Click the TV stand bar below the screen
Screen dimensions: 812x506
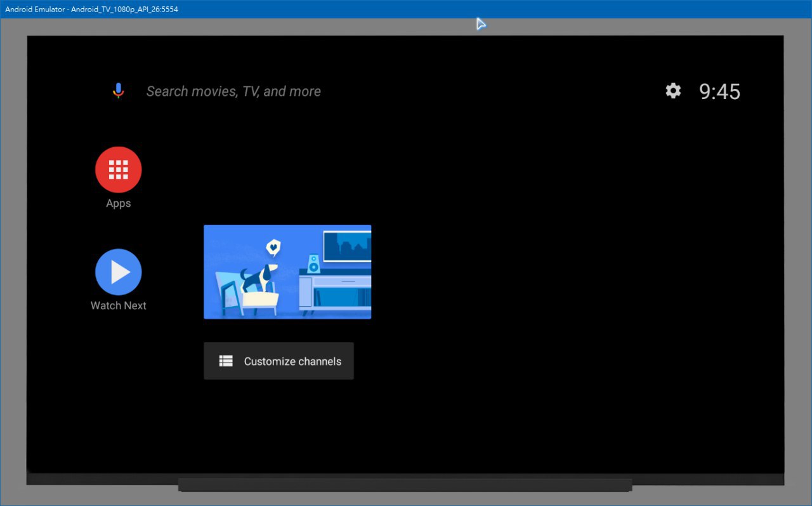pos(405,485)
